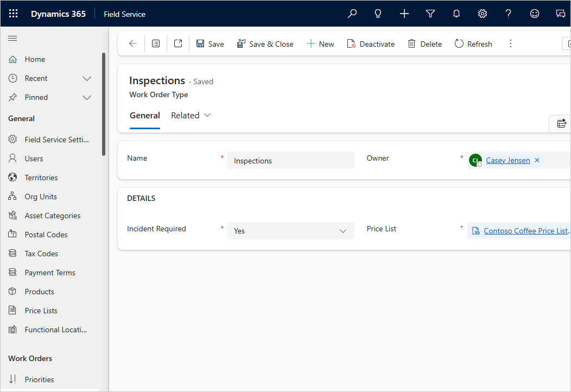Open the chat panel icon
Viewport: 571px width, 392px height.
point(561,14)
